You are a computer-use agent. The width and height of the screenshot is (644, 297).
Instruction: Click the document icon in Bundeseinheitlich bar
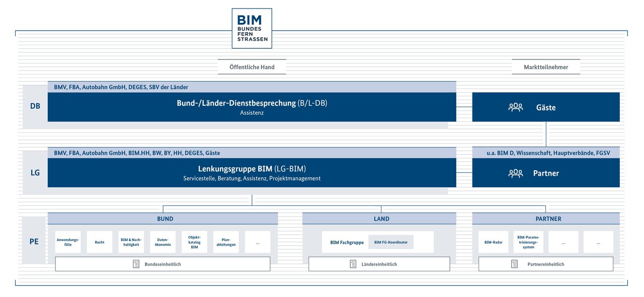[136, 263]
